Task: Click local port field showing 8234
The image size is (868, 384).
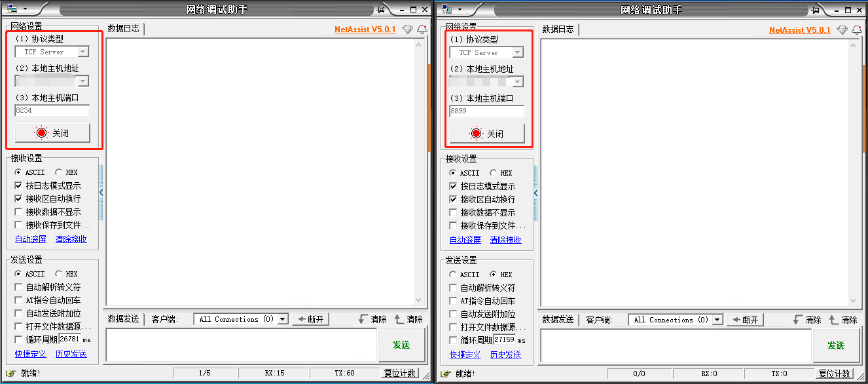Action: [x=52, y=111]
